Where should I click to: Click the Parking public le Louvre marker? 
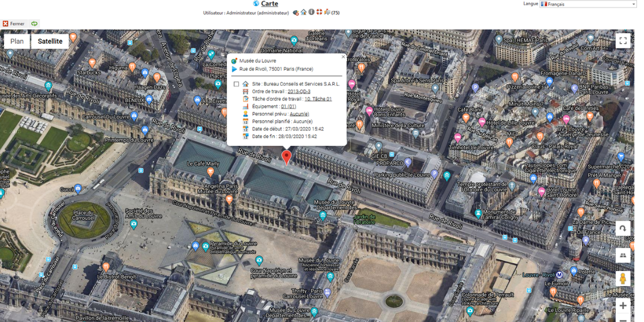click(434, 174)
